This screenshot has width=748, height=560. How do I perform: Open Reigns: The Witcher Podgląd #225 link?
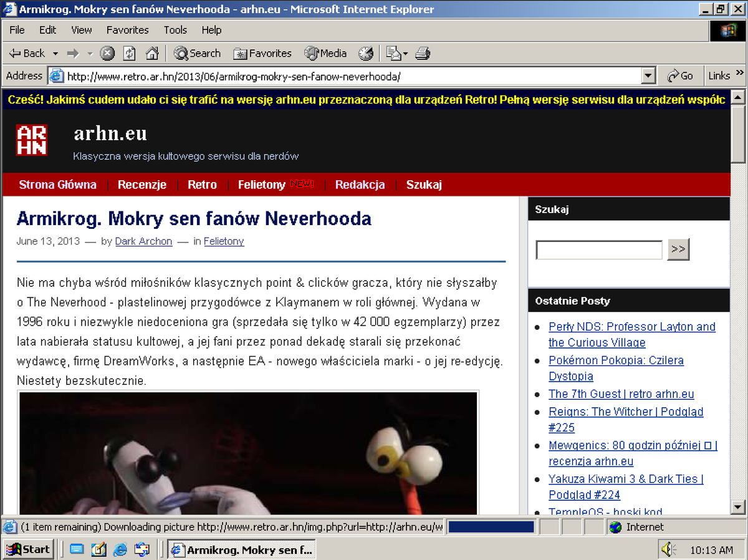coord(626,420)
